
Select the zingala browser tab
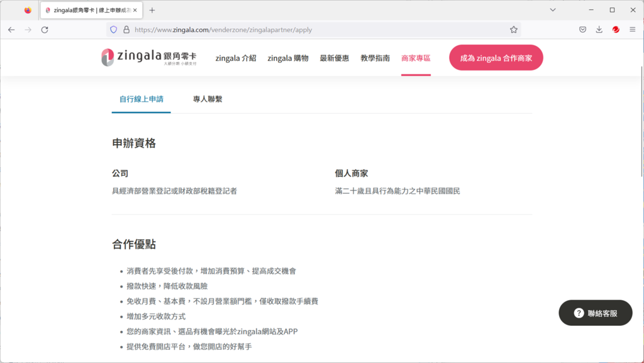coord(92,10)
